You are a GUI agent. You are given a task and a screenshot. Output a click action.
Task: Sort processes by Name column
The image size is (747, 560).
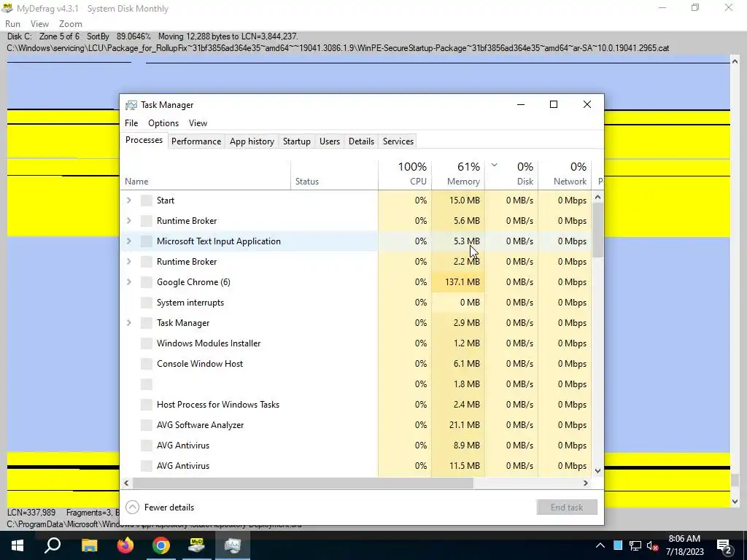(206, 175)
